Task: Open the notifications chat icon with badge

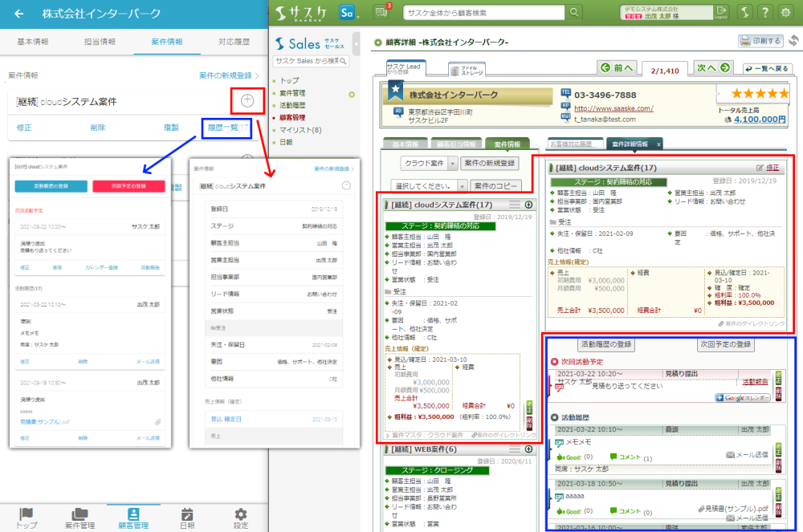Action: pyautogui.click(x=382, y=12)
